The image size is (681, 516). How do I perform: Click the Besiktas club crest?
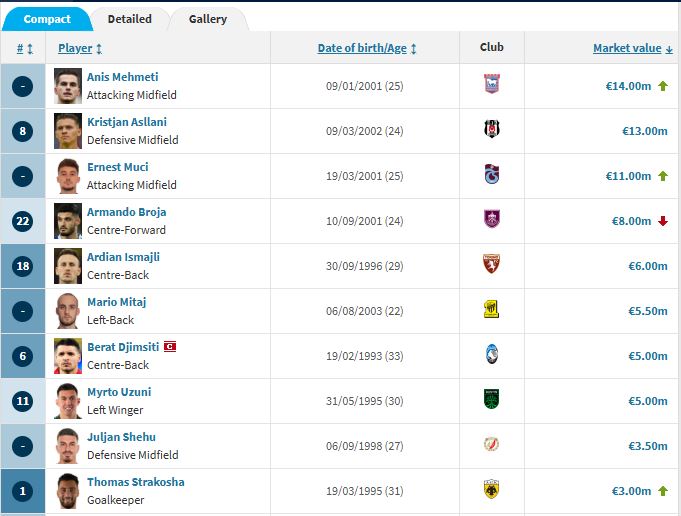pyautogui.click(x=491, y=131)
